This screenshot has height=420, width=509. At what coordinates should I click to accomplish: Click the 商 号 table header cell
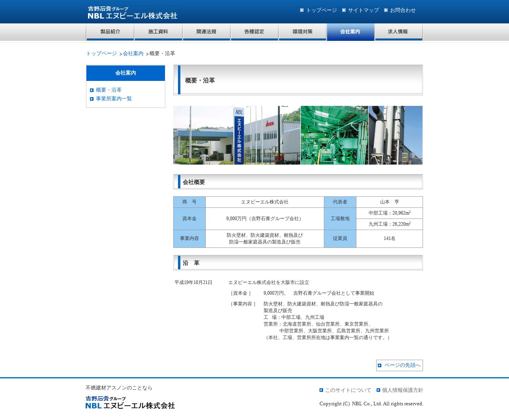click(x=189, y=202)
